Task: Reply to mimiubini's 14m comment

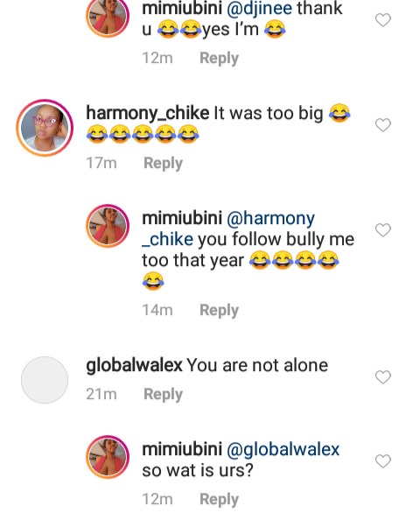Action: pos(219,310)
